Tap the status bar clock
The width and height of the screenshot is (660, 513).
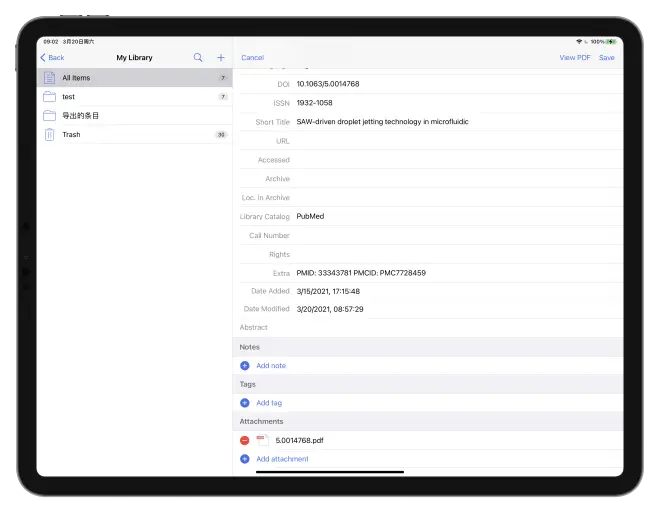51,42
